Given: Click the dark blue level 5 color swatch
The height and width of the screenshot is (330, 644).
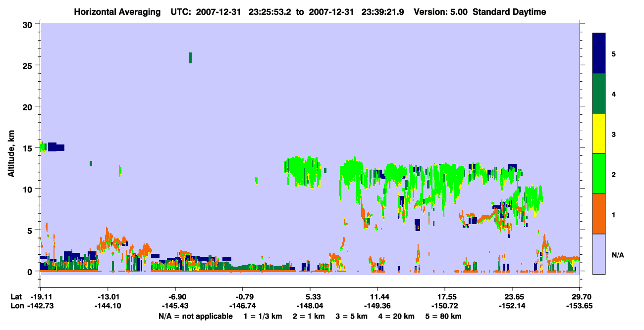Looking at the screenshot, I should [599, 53].
